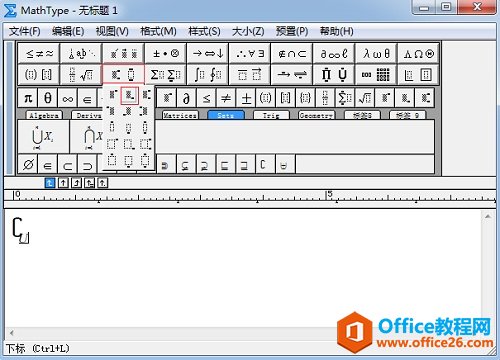Screen dimensions: 500x360
Task: Insert the indexed union expression from the Sets tab
Action: (44, 136)
